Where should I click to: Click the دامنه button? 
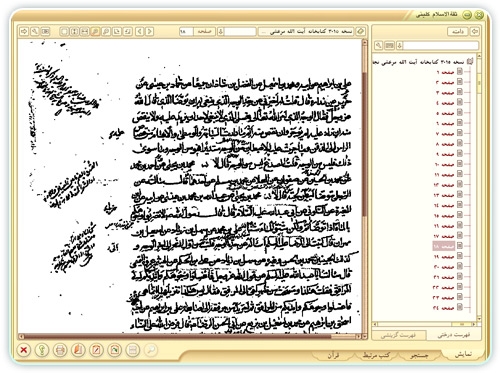click(458, 31)
